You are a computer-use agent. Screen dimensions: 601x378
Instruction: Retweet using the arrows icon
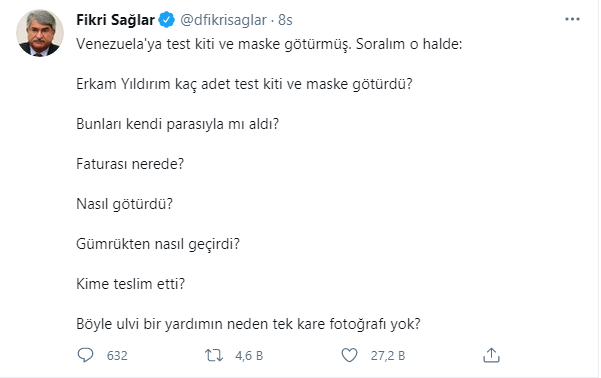(214, 355)
